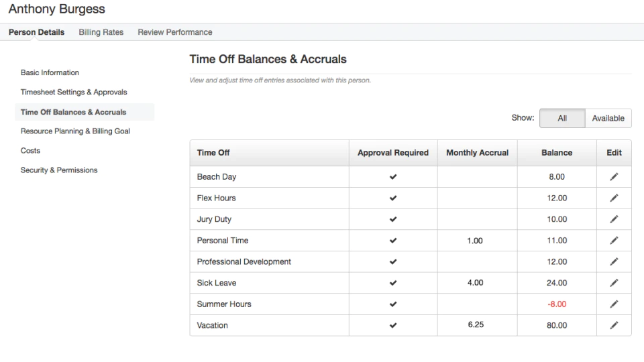Click the negative Summer Hours balance value

point(557,304)
